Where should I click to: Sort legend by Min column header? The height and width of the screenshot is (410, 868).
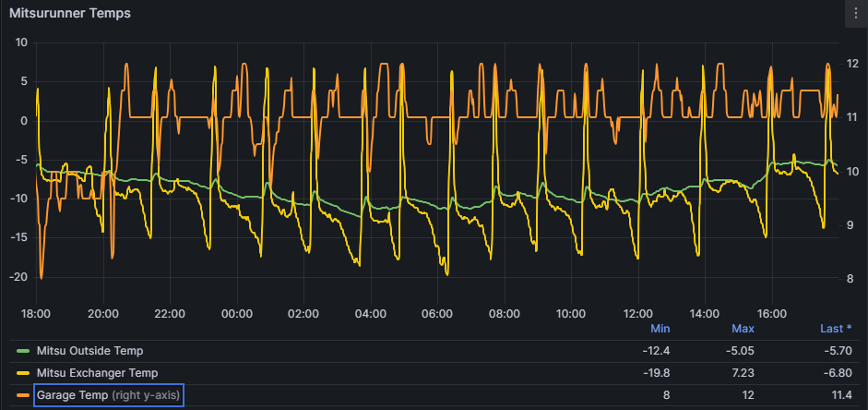(x=660, y=329)
